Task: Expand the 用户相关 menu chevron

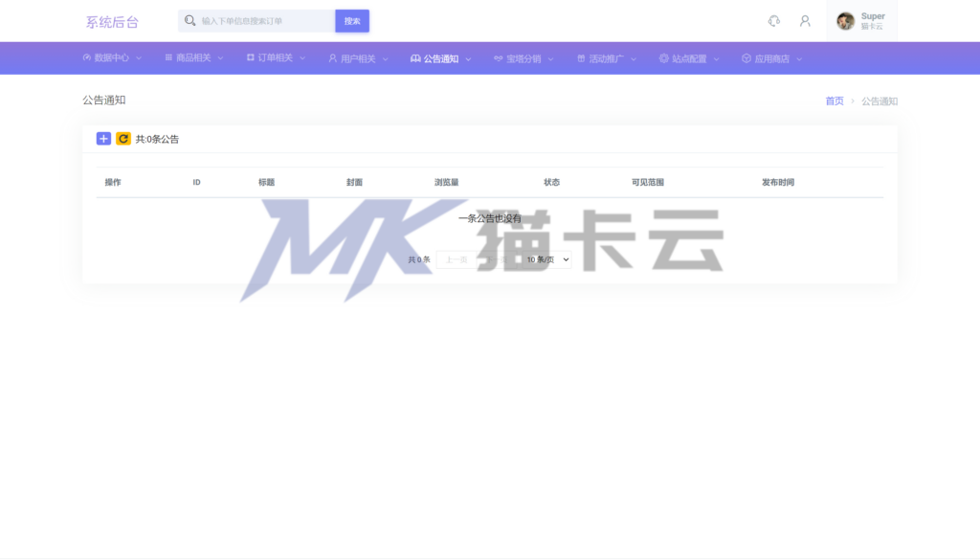Action: [386, 58]
